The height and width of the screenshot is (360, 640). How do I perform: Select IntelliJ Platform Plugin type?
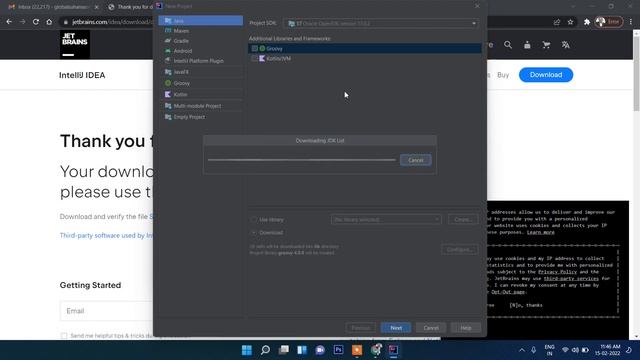(200, 61)
